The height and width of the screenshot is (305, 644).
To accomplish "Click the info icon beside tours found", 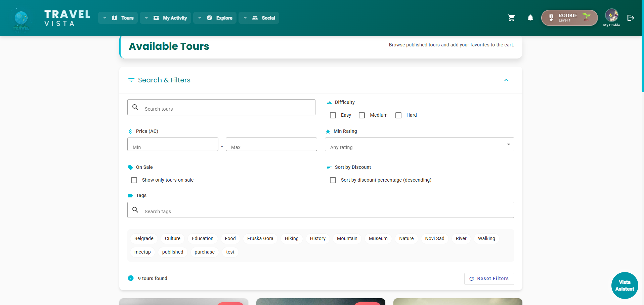I will (131, 278).
